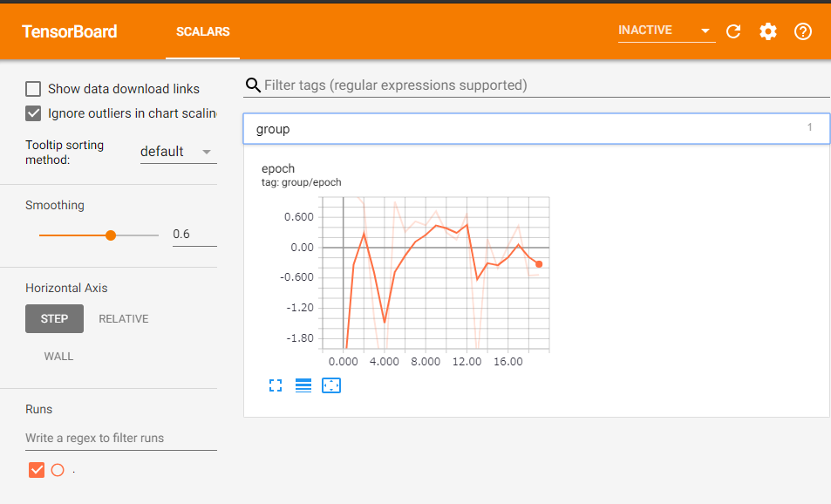The image size is (831, 504).
Task: Select the RELATIVE horizontal axis option
Action: 123,318
